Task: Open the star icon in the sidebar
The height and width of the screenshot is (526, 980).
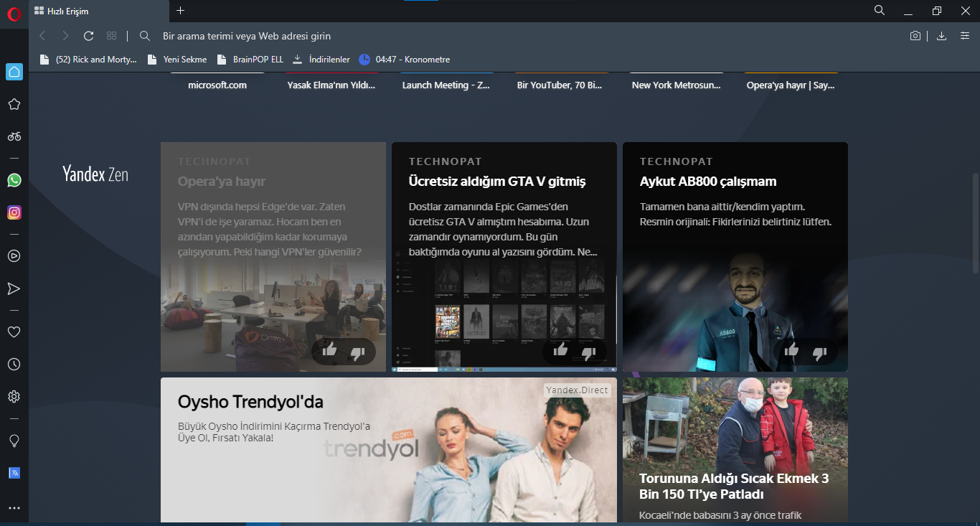Action: tap(14, 104)
